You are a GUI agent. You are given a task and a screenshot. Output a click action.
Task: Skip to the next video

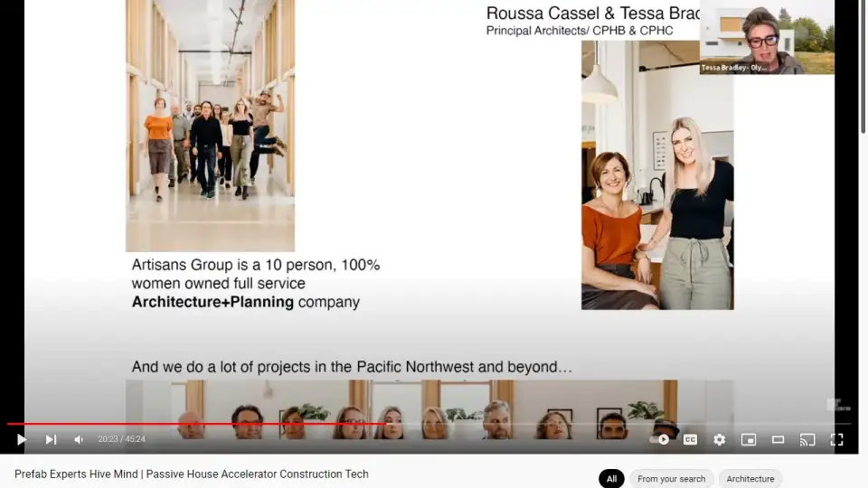tap(51, 439)
